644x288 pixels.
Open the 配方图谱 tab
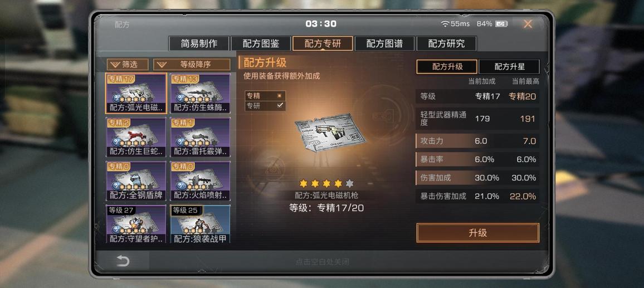[384, 43]
